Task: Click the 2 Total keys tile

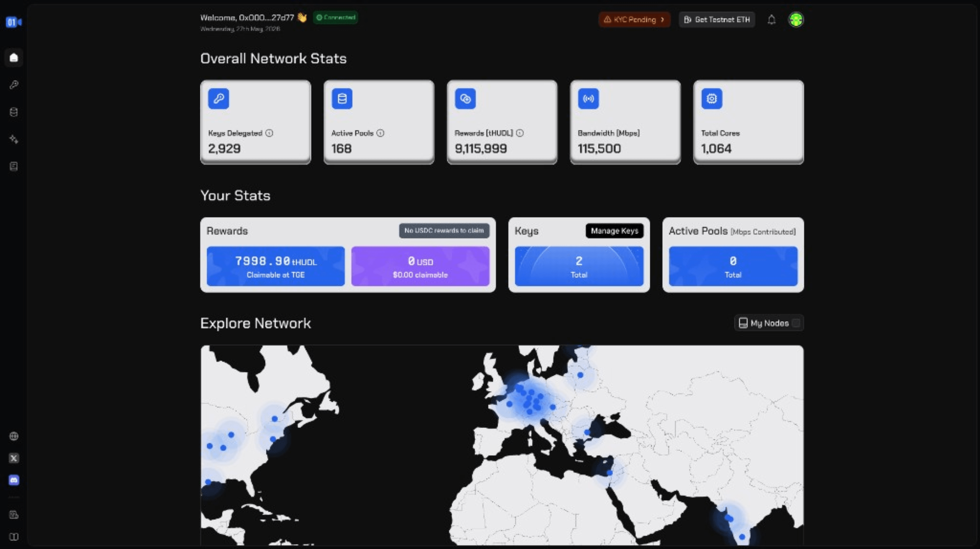Action: (x=579, y=266)
